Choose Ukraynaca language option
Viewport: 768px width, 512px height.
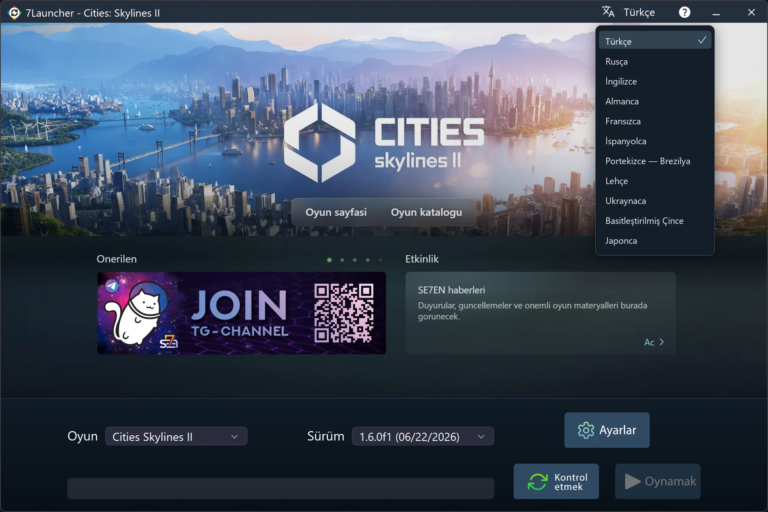tap(655, 201)
